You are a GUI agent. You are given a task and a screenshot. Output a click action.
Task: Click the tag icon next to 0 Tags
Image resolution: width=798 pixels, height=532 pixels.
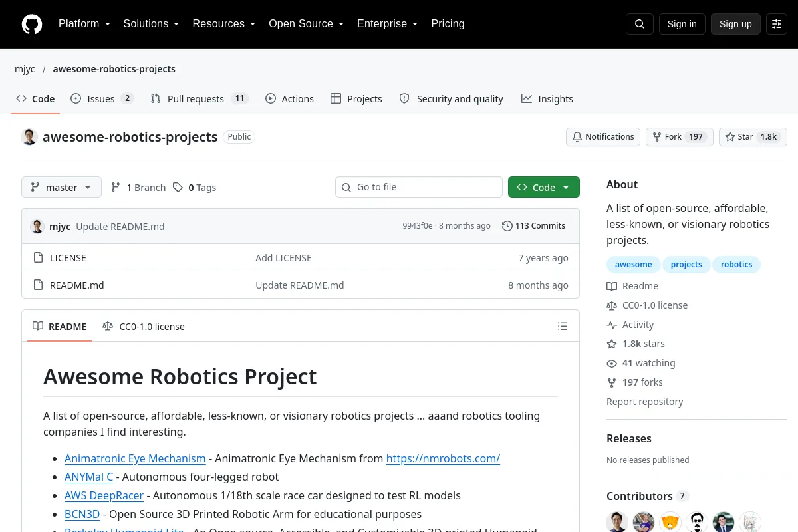click(178, 188)
